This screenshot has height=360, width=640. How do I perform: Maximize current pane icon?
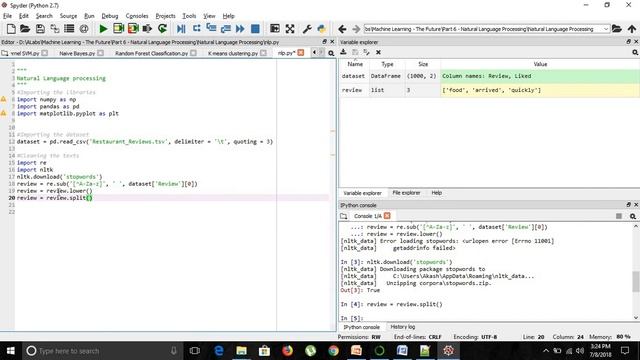point(275,29)
